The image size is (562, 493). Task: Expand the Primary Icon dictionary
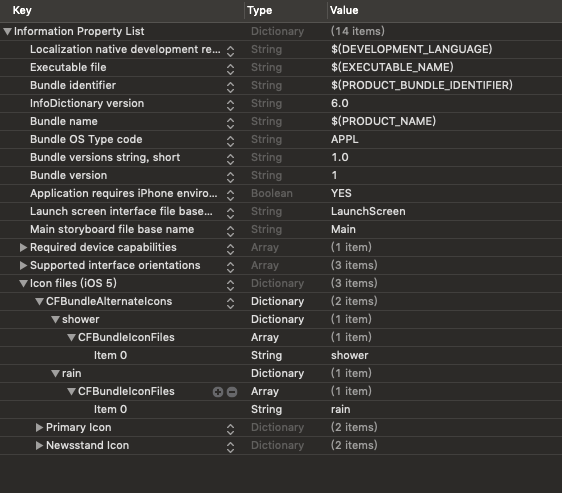(x=39, y=427)
